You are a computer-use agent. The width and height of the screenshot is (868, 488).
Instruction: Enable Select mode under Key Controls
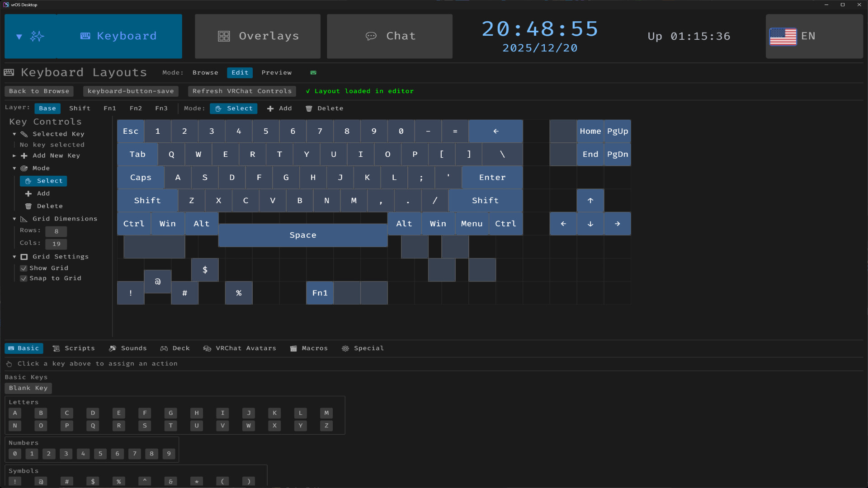point(43,181)
